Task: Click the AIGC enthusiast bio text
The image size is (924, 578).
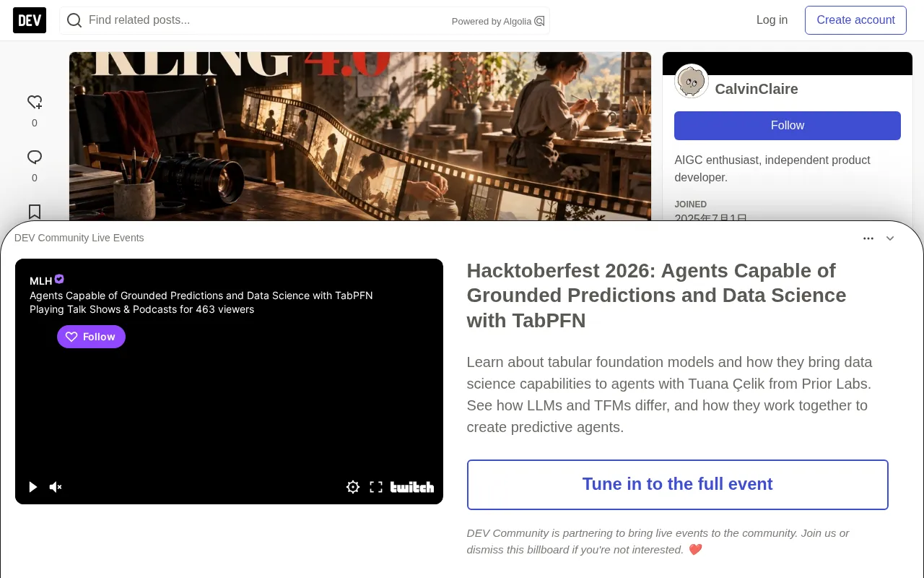Action: pos(772,168)
